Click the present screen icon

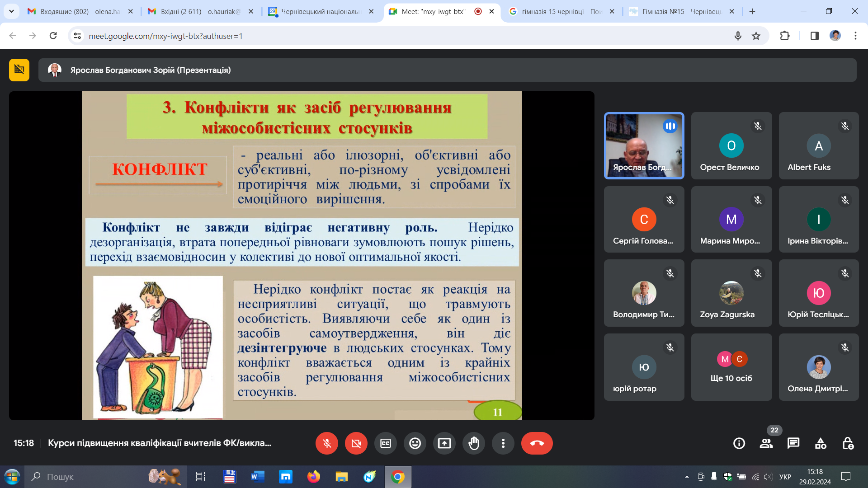444,443
